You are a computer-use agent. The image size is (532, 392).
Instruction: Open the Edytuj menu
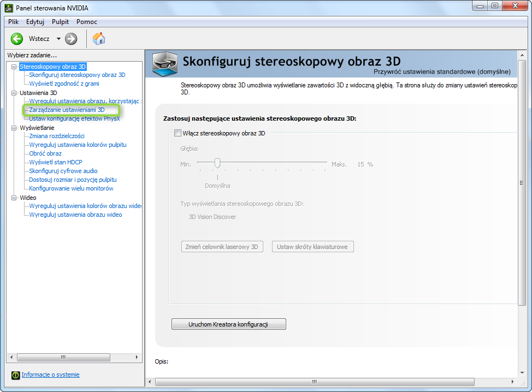[x=35, y=22]
